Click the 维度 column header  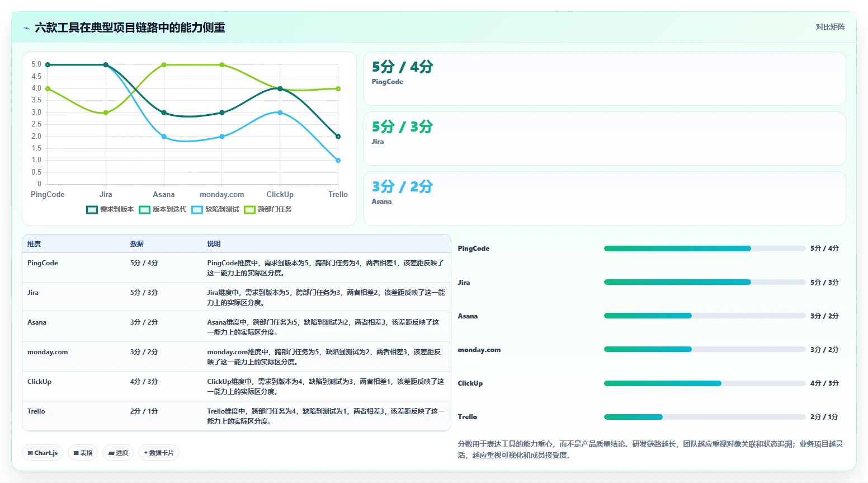pos(34,244)
